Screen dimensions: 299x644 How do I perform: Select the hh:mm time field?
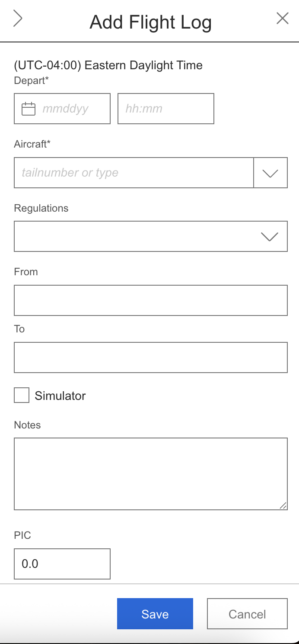tap(165, 109)
